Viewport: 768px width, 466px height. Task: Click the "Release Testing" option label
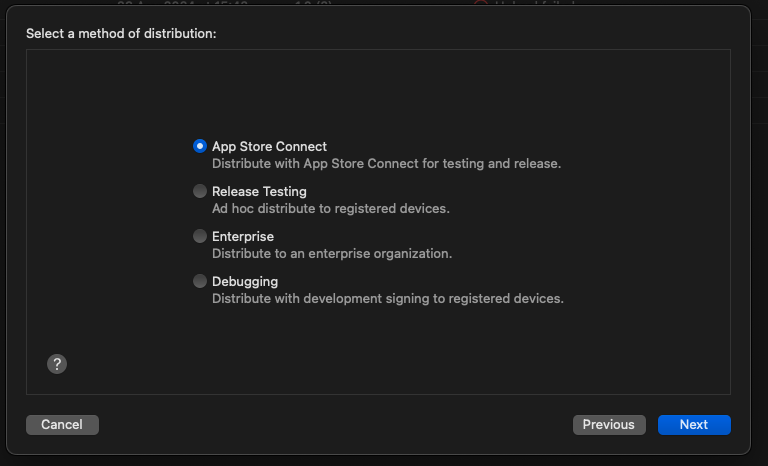(259, 191)
